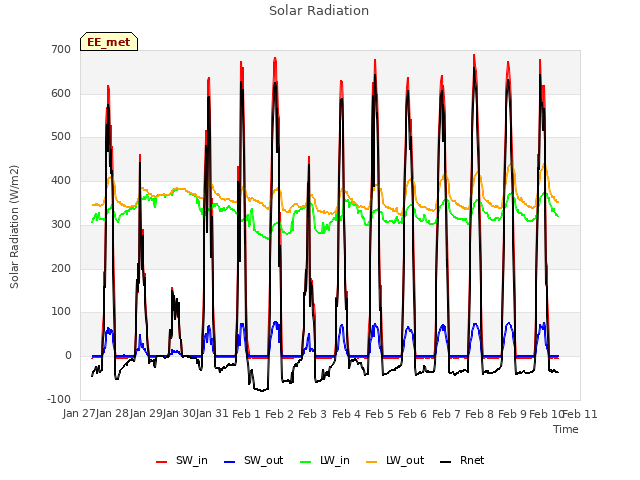640x480 pixels.
Task: Click the -100 y-axis tick label
Action: point(59,399)
